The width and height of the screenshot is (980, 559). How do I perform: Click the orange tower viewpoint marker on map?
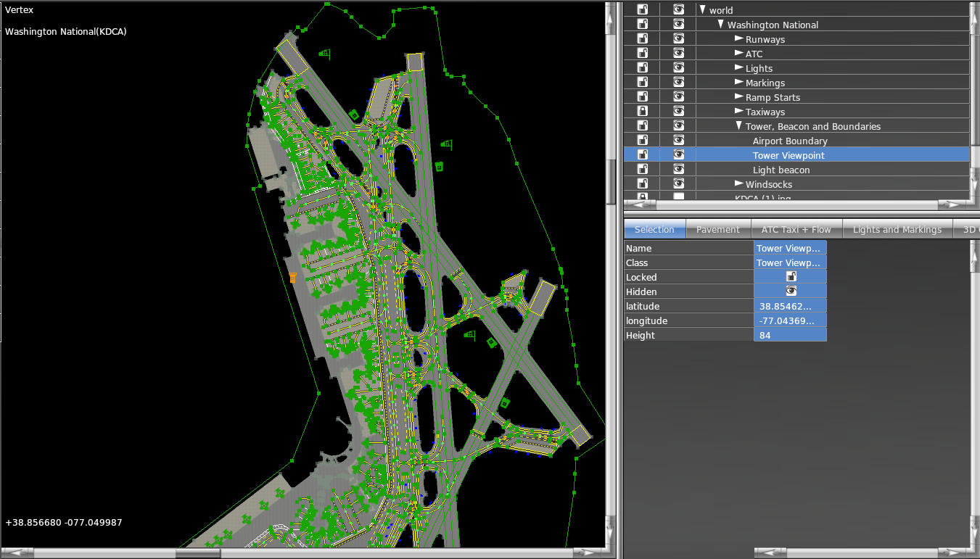point(293,278)
